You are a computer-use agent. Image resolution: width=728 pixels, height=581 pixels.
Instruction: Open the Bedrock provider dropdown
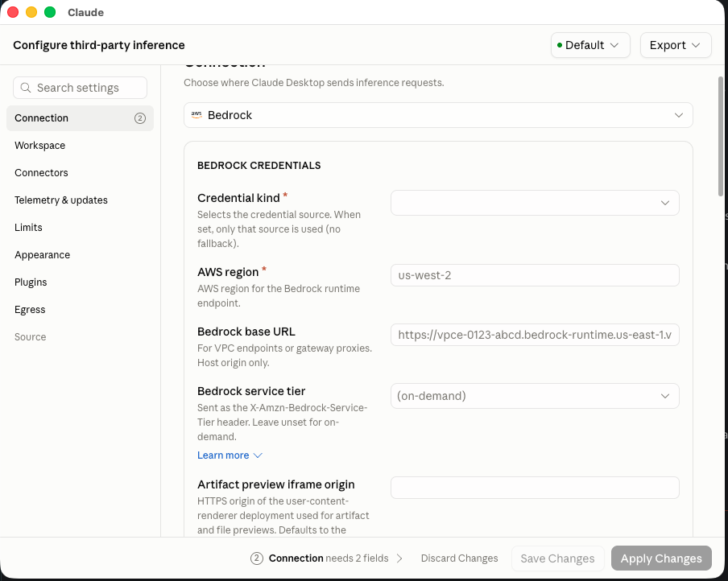point(438,115)
